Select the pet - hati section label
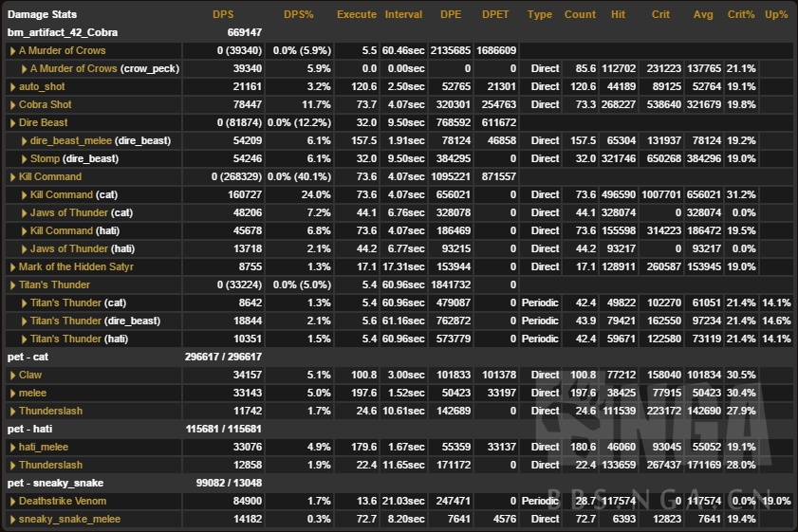 pyautogui.click(x=29, y=429)
